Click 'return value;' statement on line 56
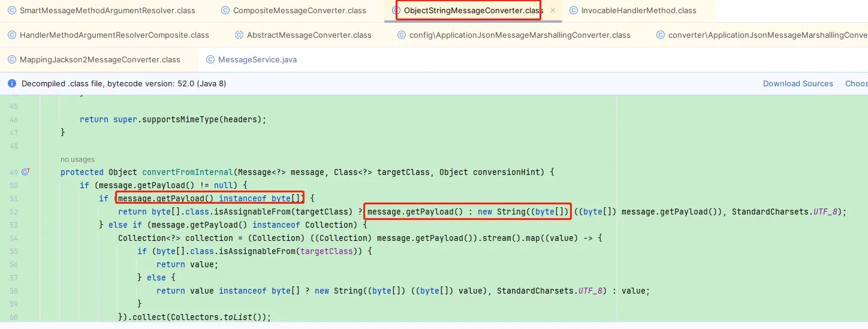Image resolution: width=868 pixels, height=329 pixels. point(188,264)
